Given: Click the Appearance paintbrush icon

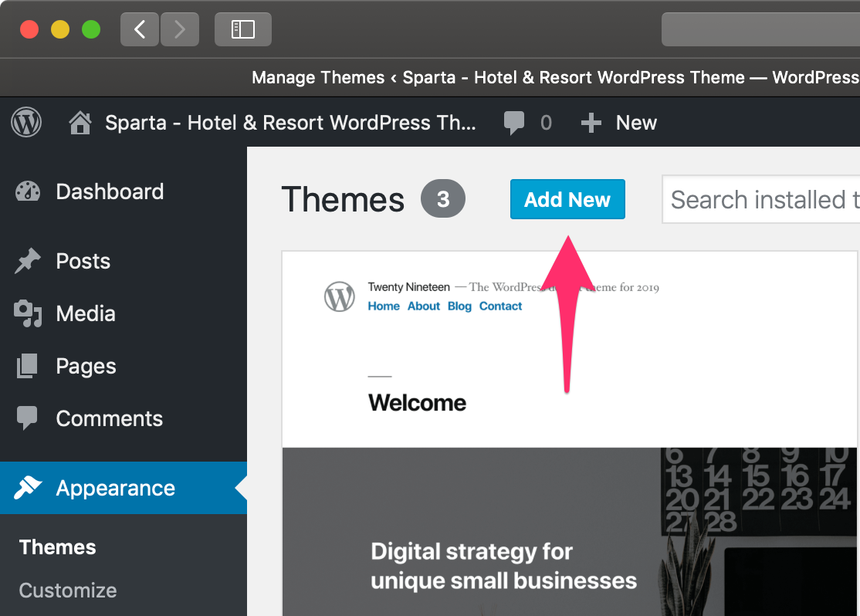Looking at the screenshot, I should coord(28,488).
